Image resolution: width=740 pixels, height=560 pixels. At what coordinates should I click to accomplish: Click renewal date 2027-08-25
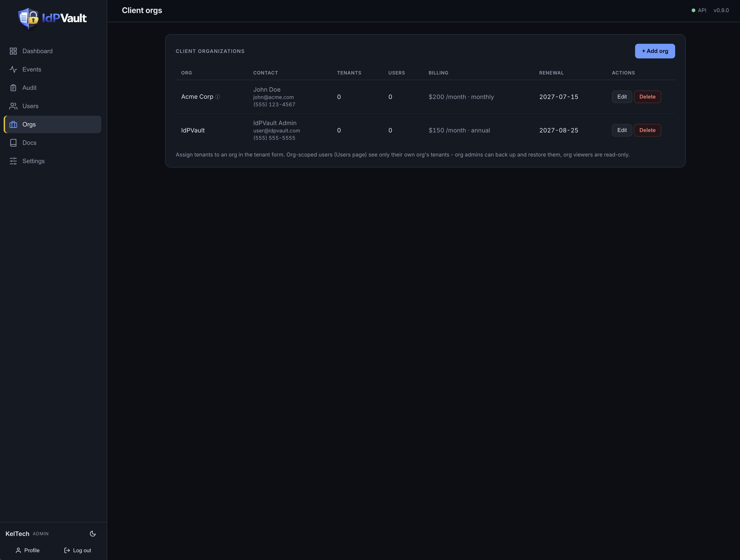[x=558, y=130]
